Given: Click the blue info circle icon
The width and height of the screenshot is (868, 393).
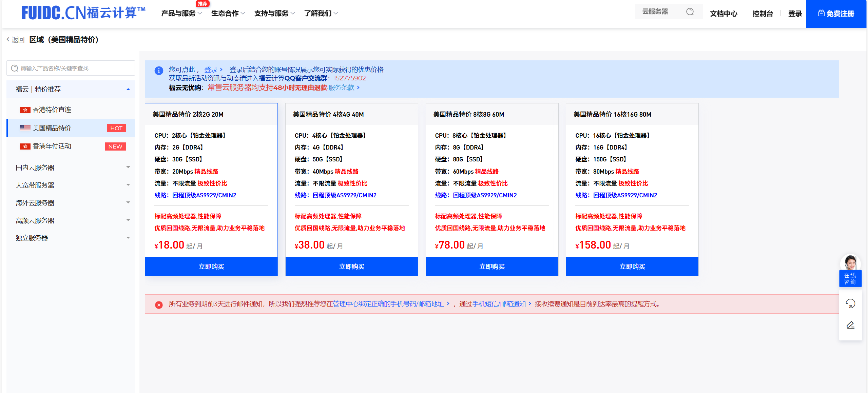Looking at the screenshot, I should [x=159, y=71].
